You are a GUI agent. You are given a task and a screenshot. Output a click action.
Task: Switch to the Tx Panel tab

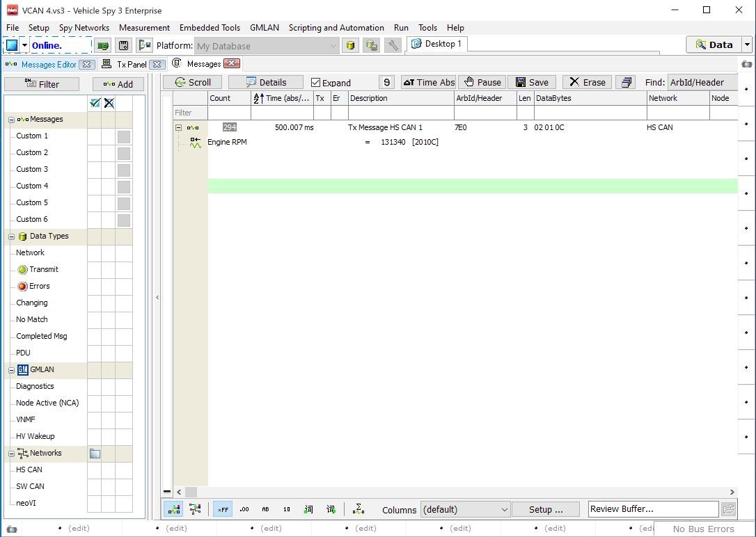[131, 64]
